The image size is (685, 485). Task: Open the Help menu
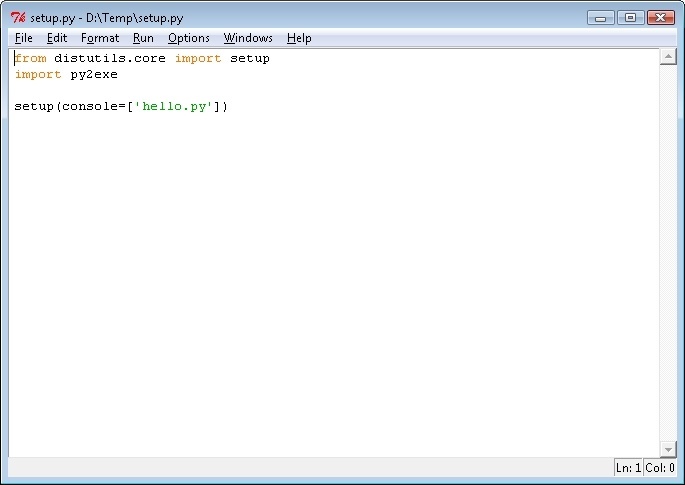(x=299, y=38)
